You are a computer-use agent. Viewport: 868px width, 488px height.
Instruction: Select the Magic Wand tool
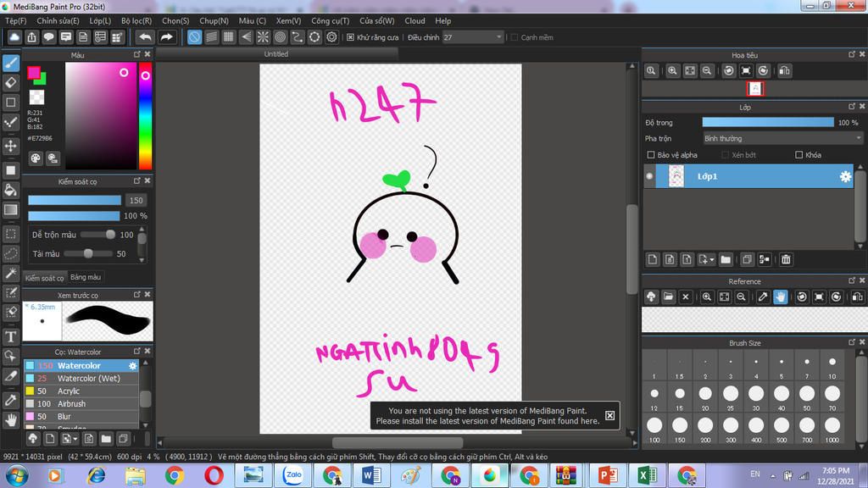click(x=10, y=273)
